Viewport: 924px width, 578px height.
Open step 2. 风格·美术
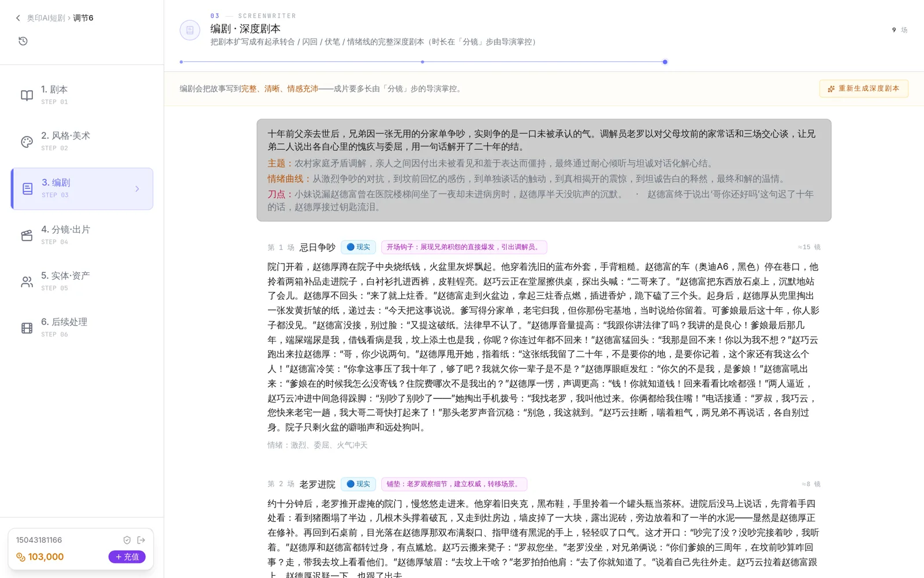tap(82, 142)
